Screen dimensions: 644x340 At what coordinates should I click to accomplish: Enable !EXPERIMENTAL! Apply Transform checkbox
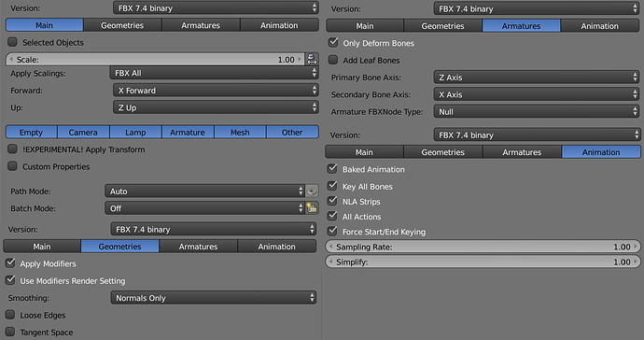click(13, 149)
